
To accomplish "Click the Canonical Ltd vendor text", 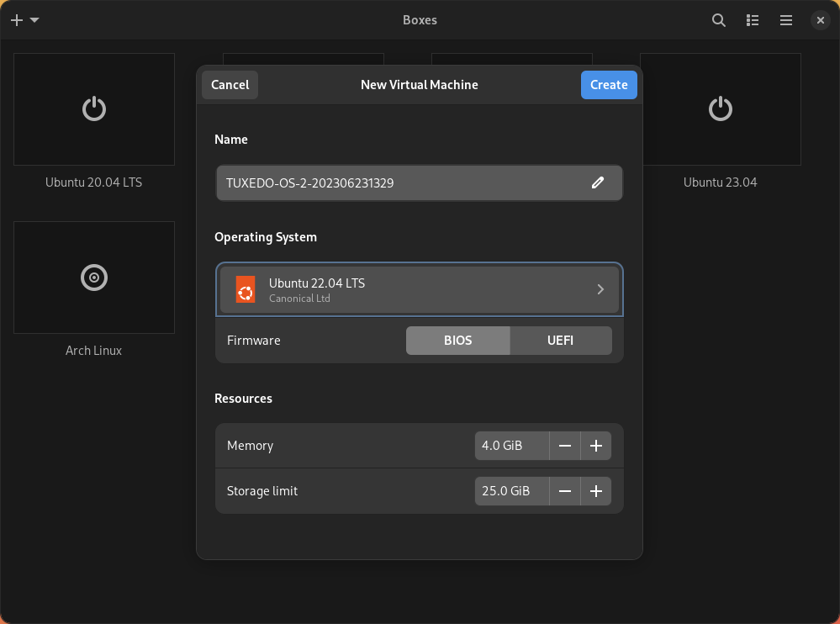I will 299,299.
